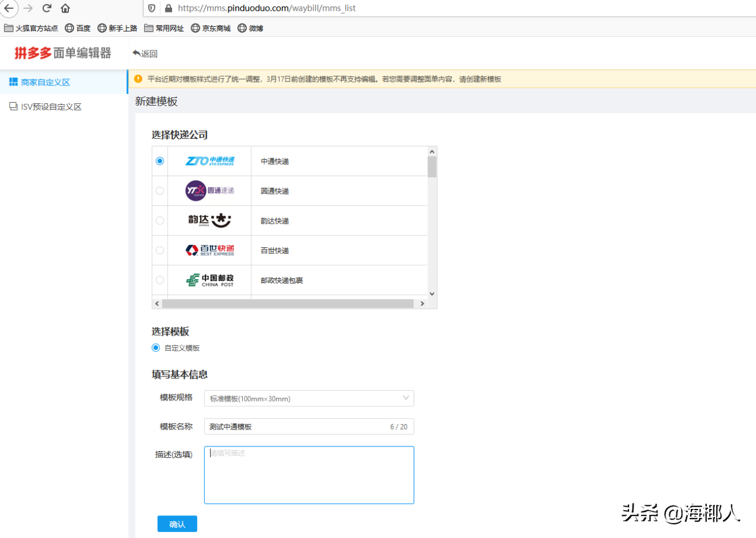Switch to the 商家自定义区 tab
The height and width of the screenshot is (538, 756).
tap(40, 81)
